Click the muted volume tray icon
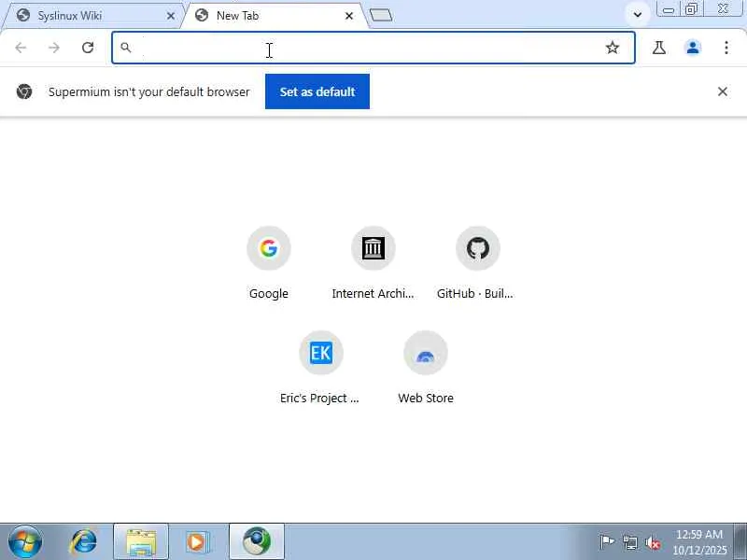This screenshot has width=747, height=560. [x=653, y=542]
